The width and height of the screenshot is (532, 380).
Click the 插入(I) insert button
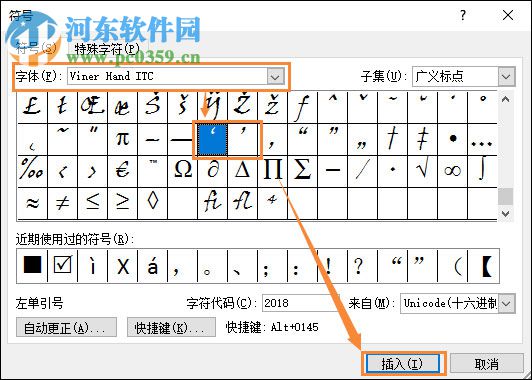(x=402, y=364)
